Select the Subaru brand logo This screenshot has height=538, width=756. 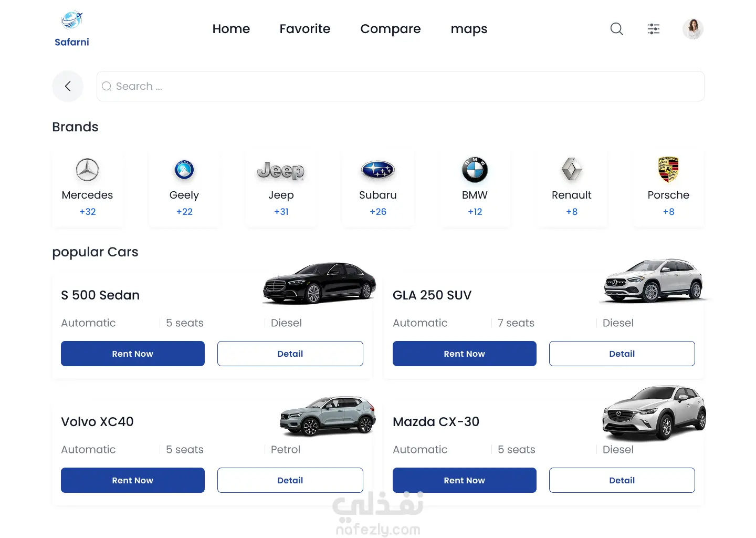pyautogui.click(x=378, y=170)
